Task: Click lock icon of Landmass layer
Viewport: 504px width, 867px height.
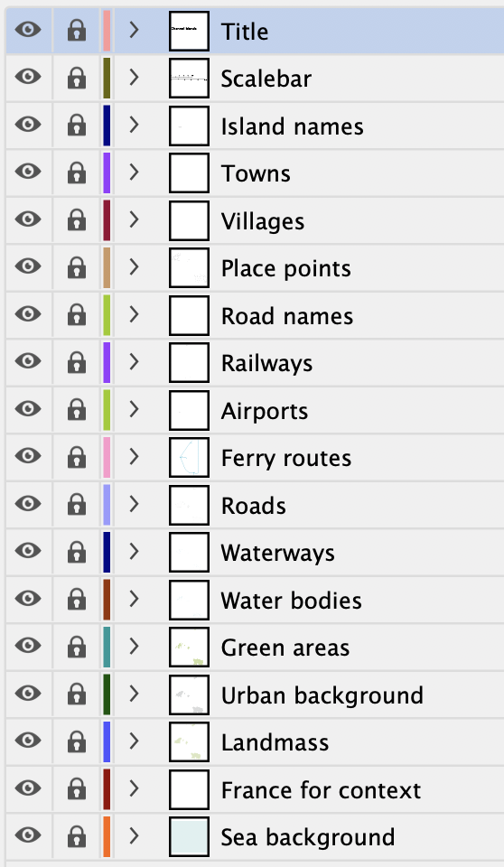Action: (x=77, y=741)
